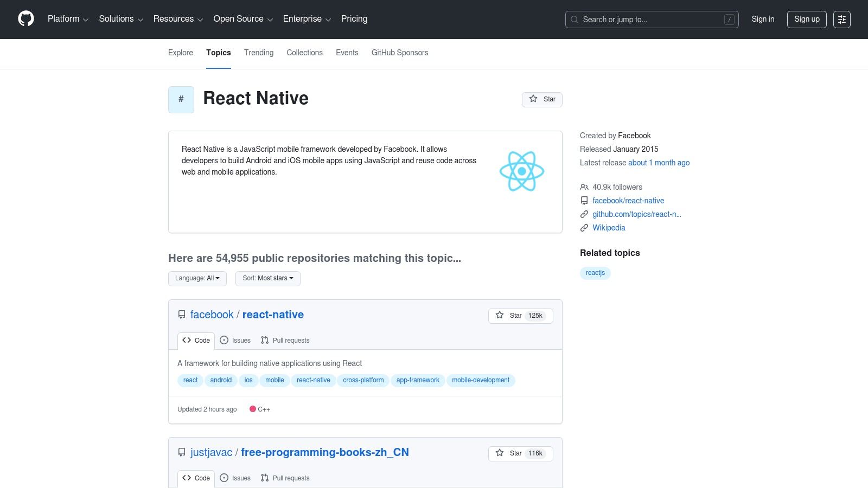Expand the Open Source navigation dropdown
The width and height of the screenshot is (868, 488).
[x=242, y=19]
